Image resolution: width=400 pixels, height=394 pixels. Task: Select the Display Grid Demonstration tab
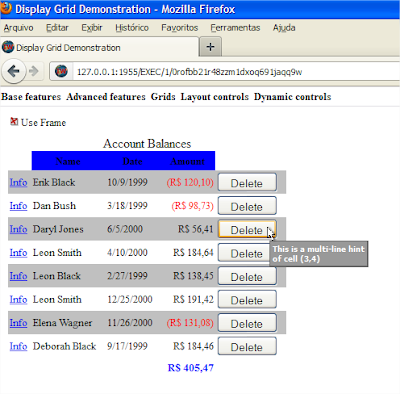click(x=99, y=47)
